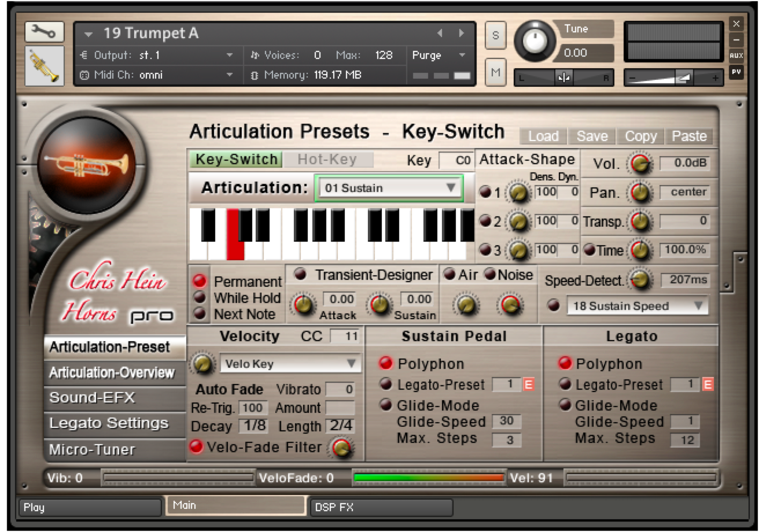Switch to the Articulation-Overview page
Image resolution: width=759 pixels, height=532 pixels.
coord(112,372)
